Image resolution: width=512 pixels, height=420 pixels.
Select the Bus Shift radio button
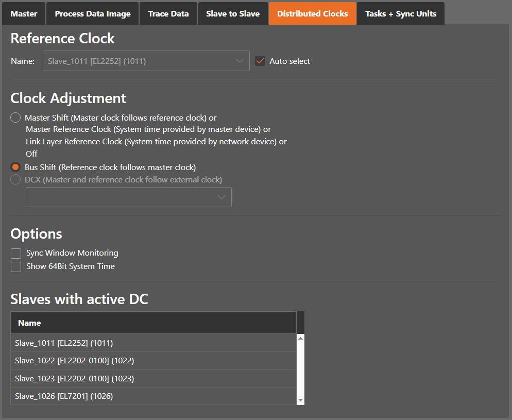click(x=16, y=167)
